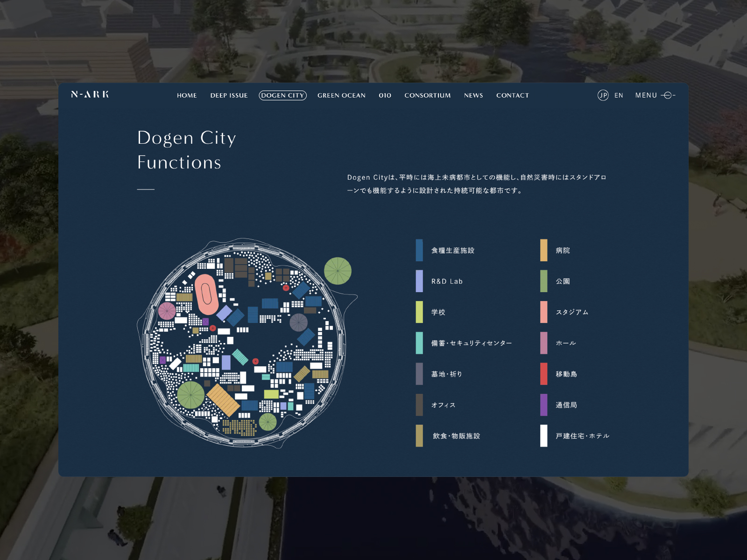
Task: Select the ホール legend label
Action: click(x=566, y=343)
